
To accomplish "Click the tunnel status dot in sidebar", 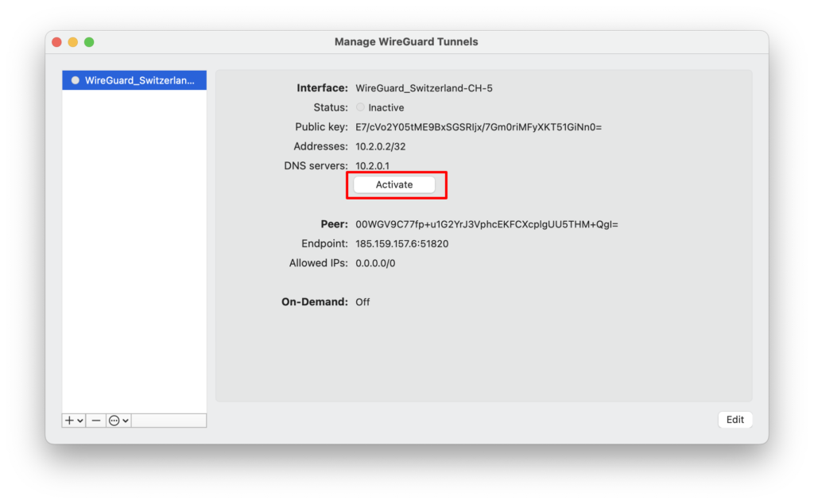I will coord(76,80).
